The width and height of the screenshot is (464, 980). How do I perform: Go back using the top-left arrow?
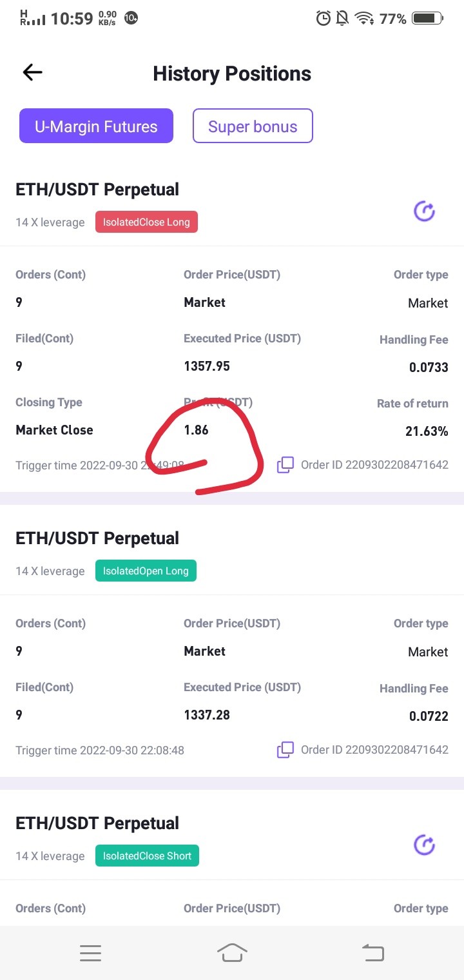coord(32,73)
